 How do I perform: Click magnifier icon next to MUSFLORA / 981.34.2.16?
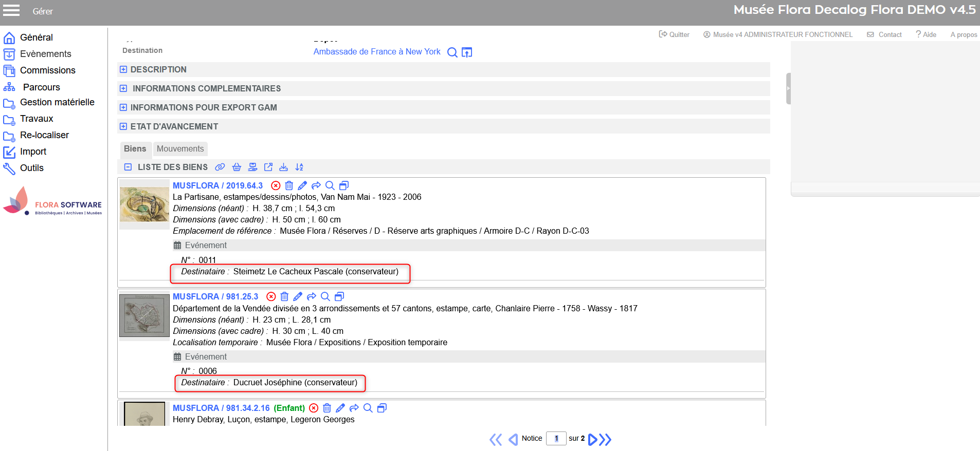click(x=368, y=408)
